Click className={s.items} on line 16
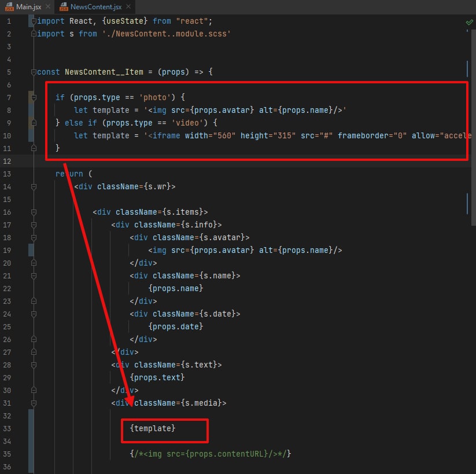Viewport: 476px width, 474px height. (160, 212)
